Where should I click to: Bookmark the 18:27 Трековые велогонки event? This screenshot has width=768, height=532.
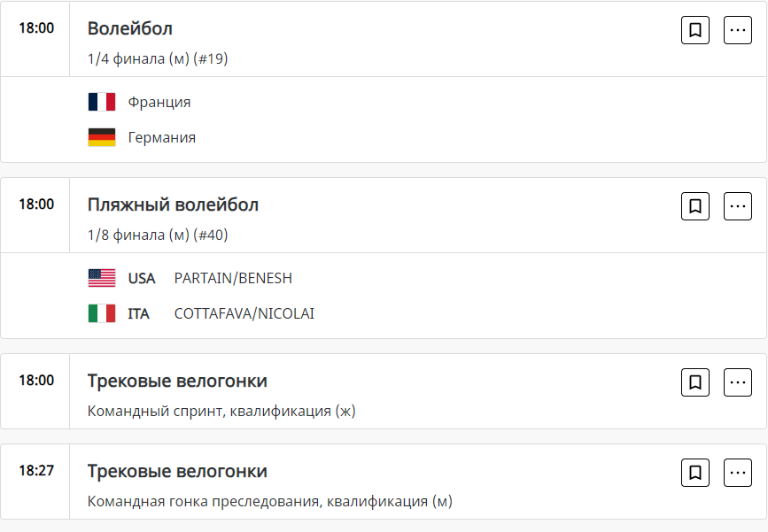tap(695, 473)
